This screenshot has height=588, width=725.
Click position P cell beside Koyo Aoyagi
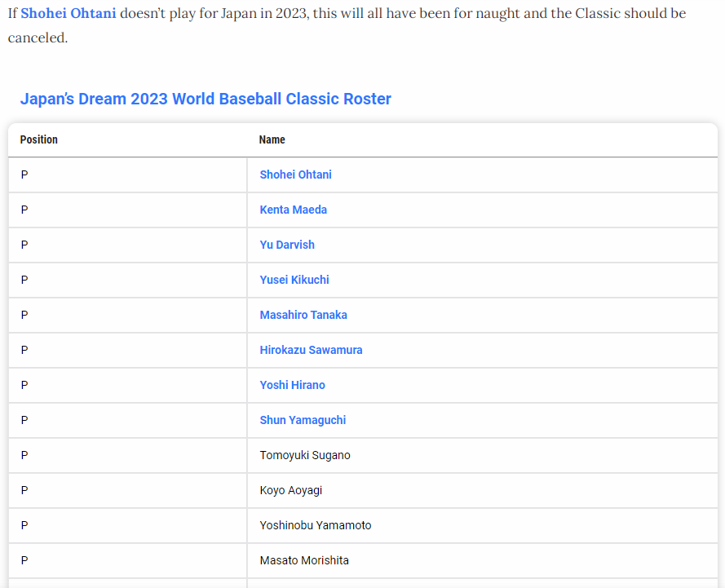coord(127,490)
